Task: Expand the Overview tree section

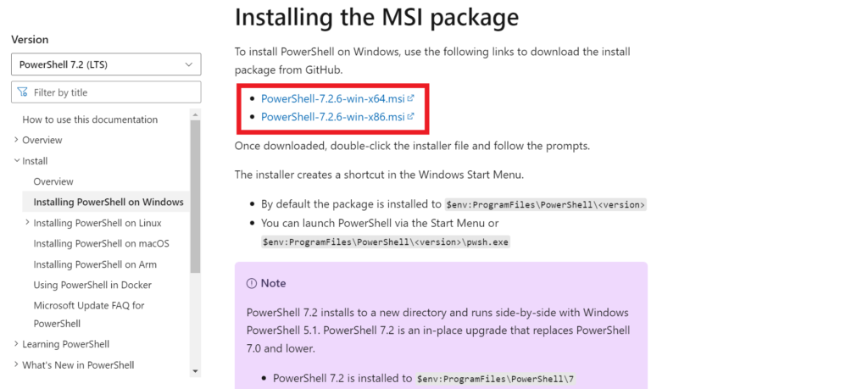Action: [x=16, y=140]
